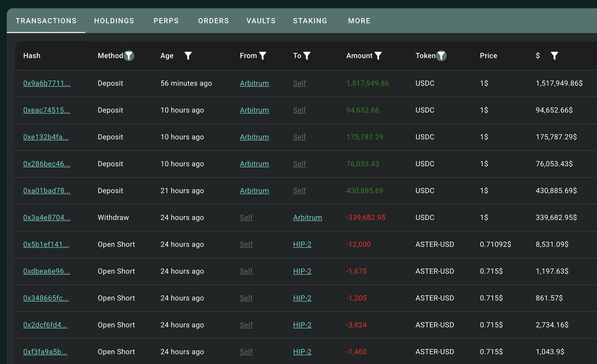Click the Age column filter icon

point(188,56)
